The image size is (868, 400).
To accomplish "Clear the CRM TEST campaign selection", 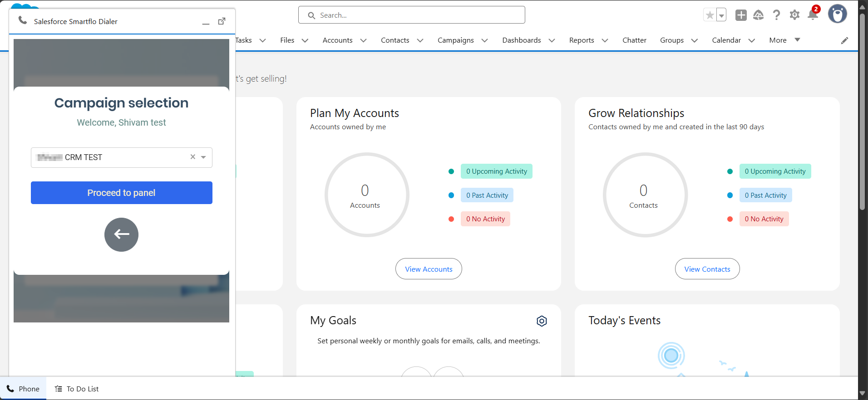I will pos(192,157).
